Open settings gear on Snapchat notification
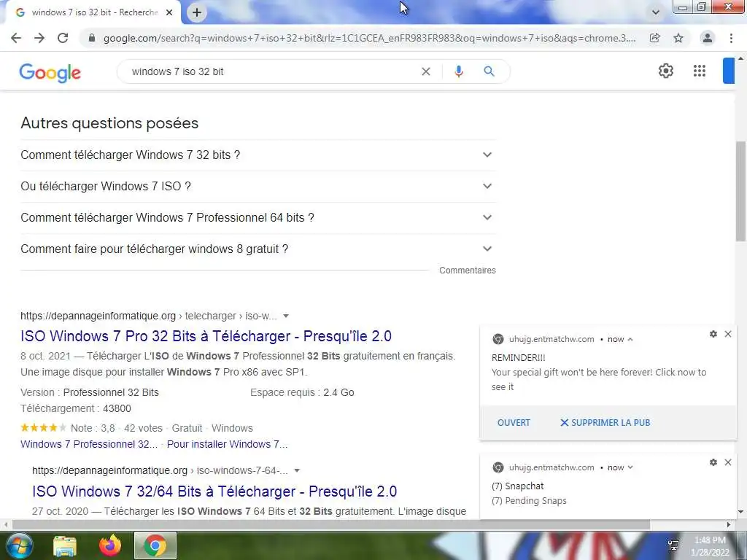Image resolution: width=747 pixels, height=560 pixels. 713,462
